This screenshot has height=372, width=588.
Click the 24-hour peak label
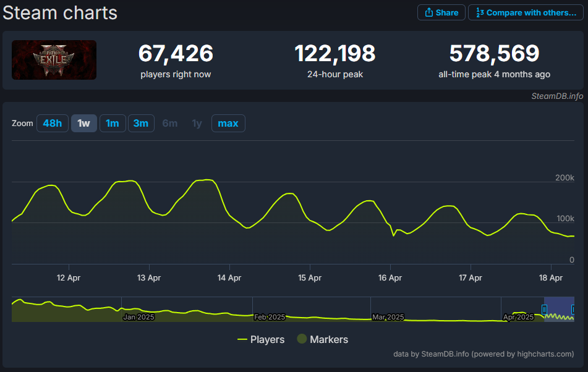coord(335,74)
